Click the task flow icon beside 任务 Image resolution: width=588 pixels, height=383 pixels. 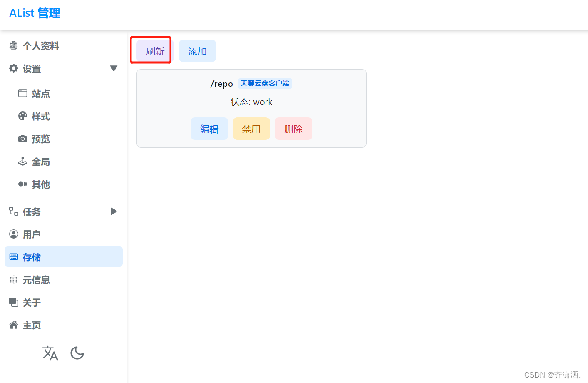point(14,211)
